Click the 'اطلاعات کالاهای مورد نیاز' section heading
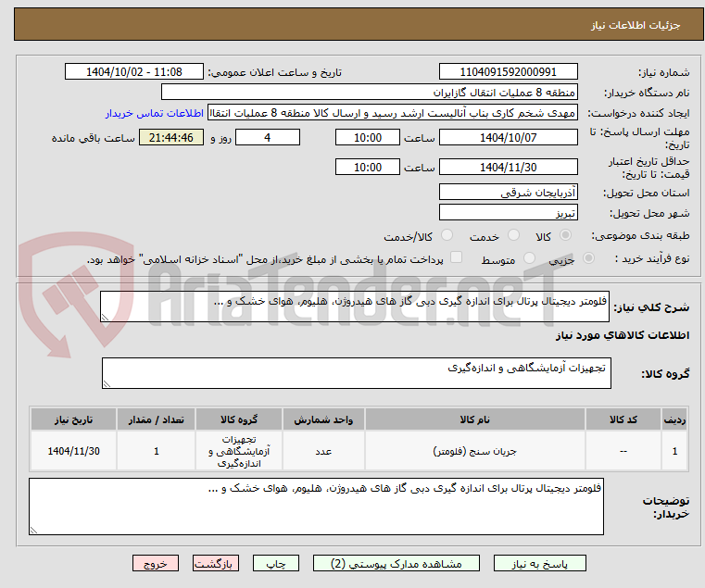The image size is (705, 588). (x=623, y=335)
